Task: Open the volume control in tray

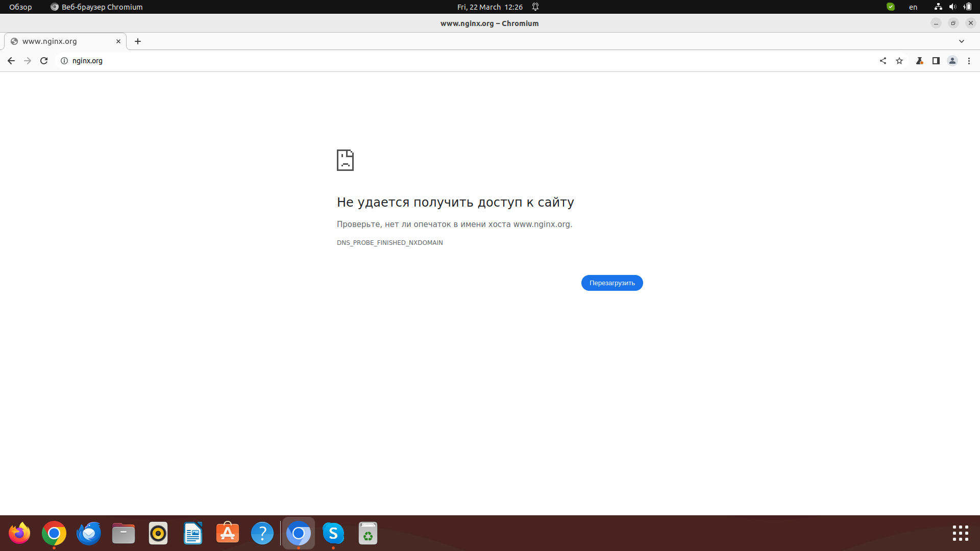Action: [952, 7]
